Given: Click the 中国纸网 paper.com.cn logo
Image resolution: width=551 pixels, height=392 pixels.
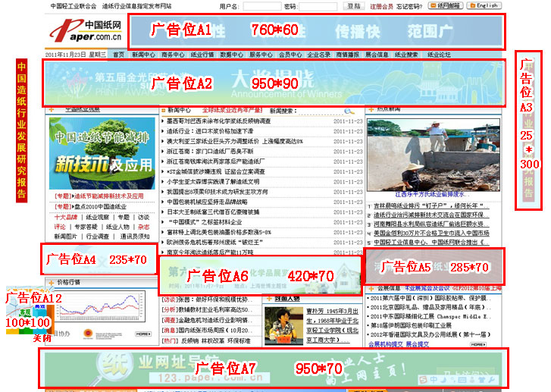Looking at the screenshot, I should coord(83,30).
